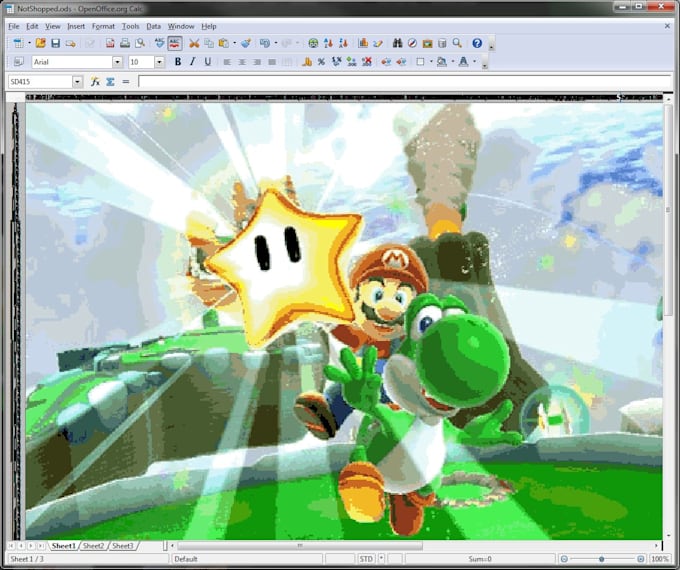Toggle AutoSpellcheck button
Screen dimensions: 680x570
pos(174,43)
